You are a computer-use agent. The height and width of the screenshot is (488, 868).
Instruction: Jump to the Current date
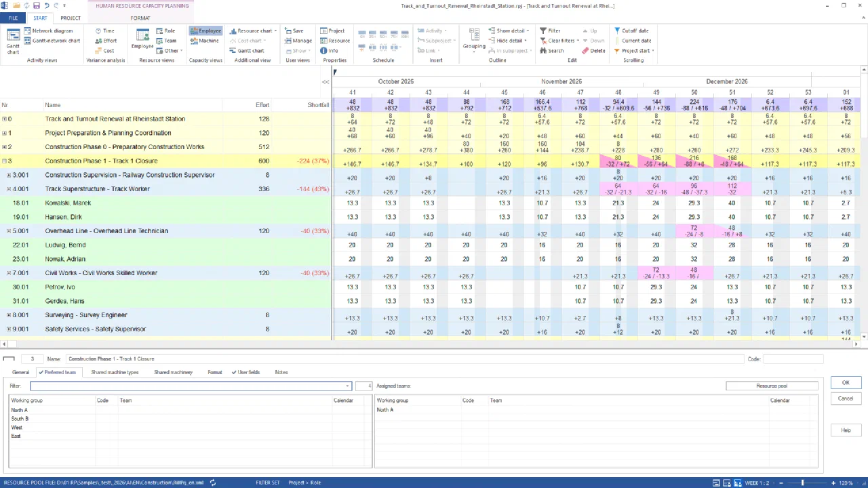click(632, 41)
